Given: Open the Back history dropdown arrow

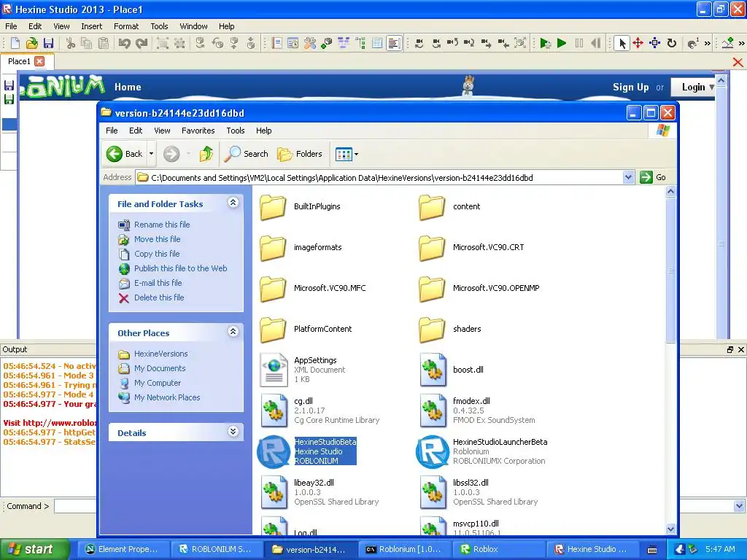Looking at the screenshot, I should click(152, 154).
